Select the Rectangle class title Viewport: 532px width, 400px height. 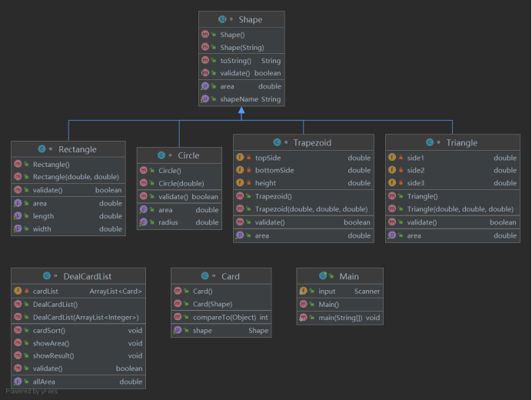pyautogui.click(x=78, y=149)
